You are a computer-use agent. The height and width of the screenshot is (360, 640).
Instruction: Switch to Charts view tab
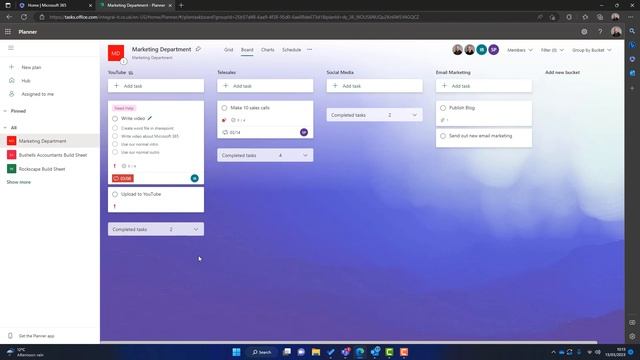[x=268, y=50]
